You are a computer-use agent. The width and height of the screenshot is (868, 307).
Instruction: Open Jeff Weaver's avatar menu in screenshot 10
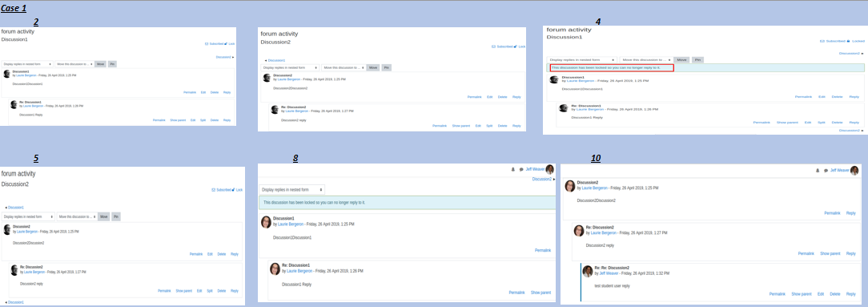pos(854,170)
